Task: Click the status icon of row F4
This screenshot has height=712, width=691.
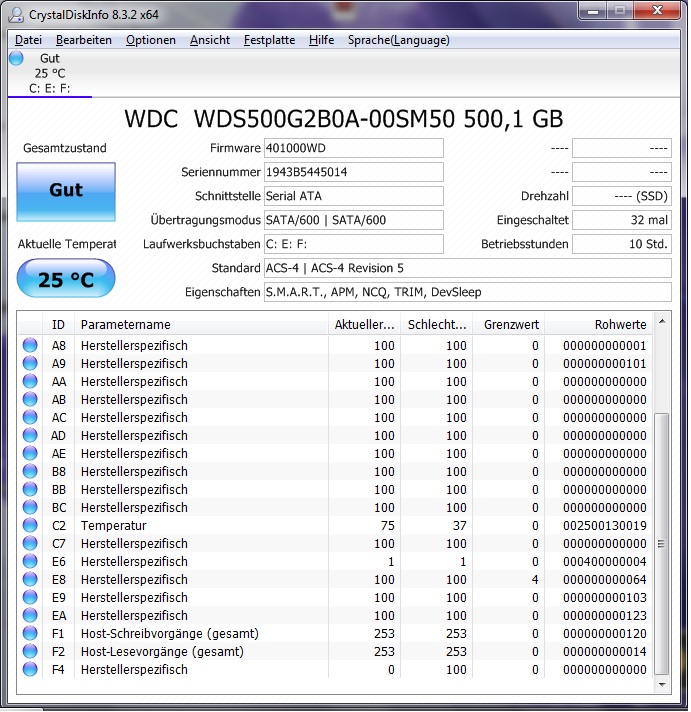Action: point(30,669)
